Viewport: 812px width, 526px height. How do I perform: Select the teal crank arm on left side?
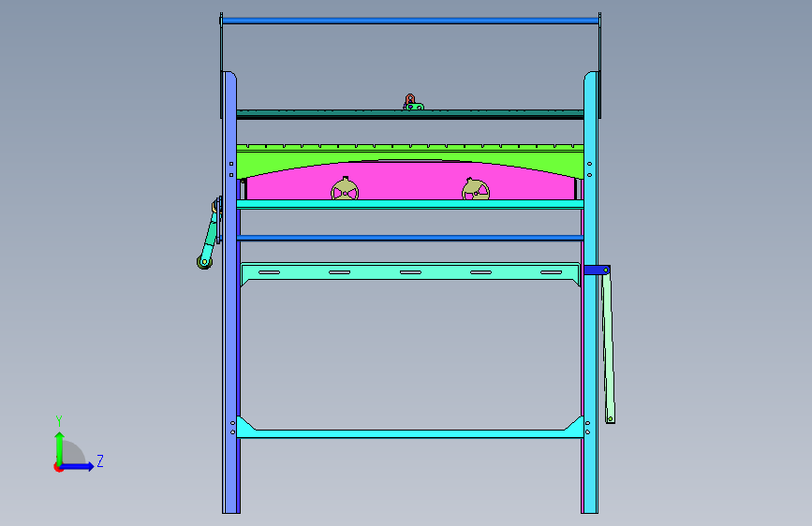(209, 234)
